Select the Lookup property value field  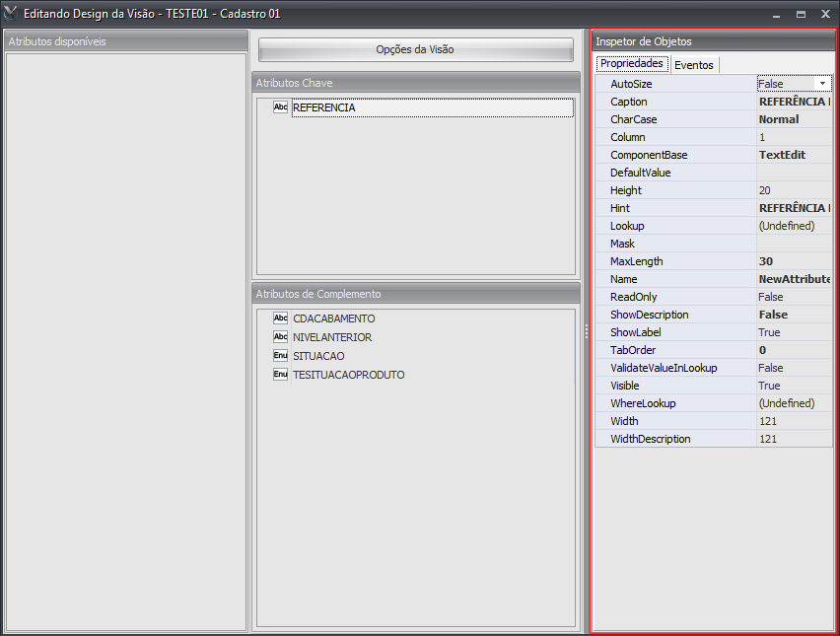pos(794,226)
